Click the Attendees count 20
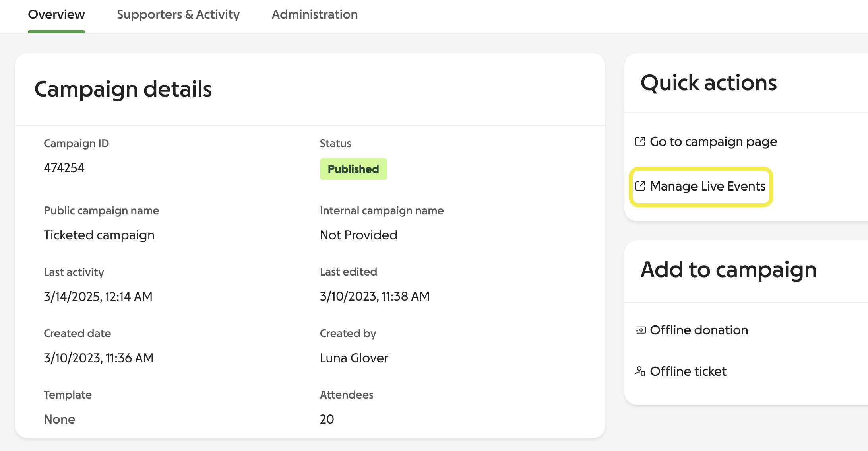868x451 pixels. click(x=327, y=419)
